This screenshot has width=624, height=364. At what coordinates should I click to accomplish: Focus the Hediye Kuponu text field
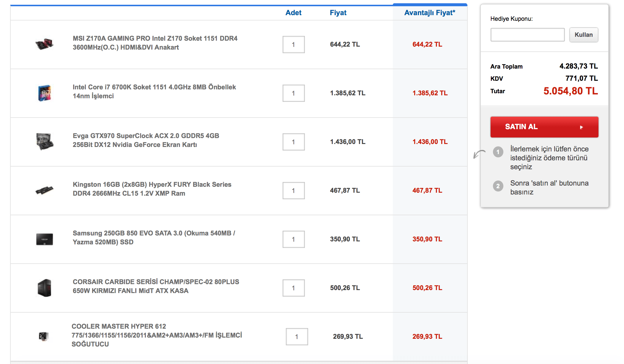[x=527, y=35]
